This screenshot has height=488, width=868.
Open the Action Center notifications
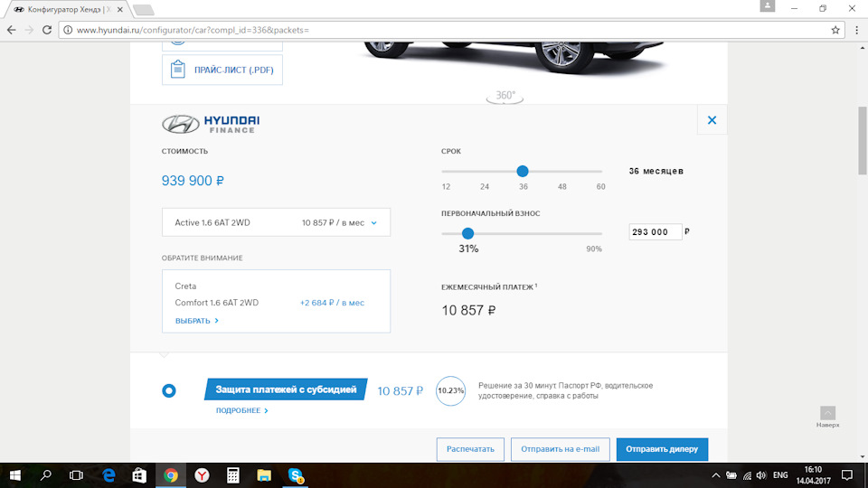pos(847,475)
